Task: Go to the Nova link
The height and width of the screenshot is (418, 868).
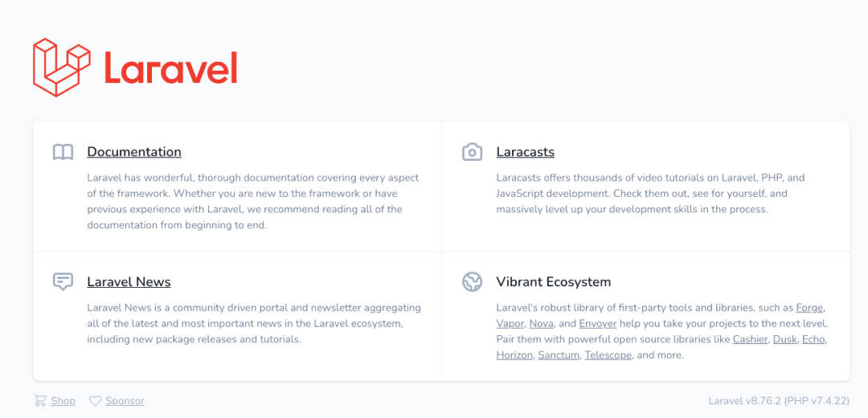Action: [542, 323]
